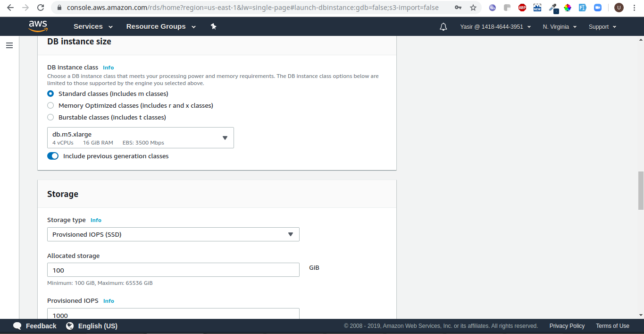
Task: Click the Feedback button in footer
Action: click(x=35, y=326)
